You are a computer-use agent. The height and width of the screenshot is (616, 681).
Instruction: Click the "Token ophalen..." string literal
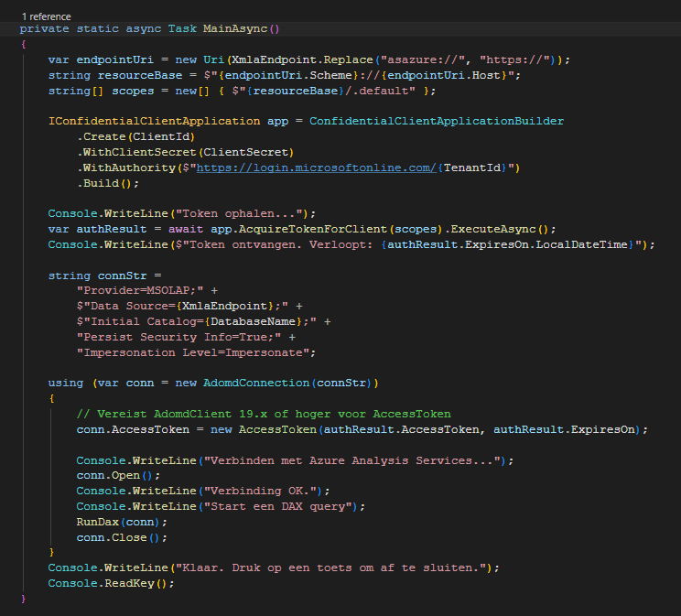[236, 213]
